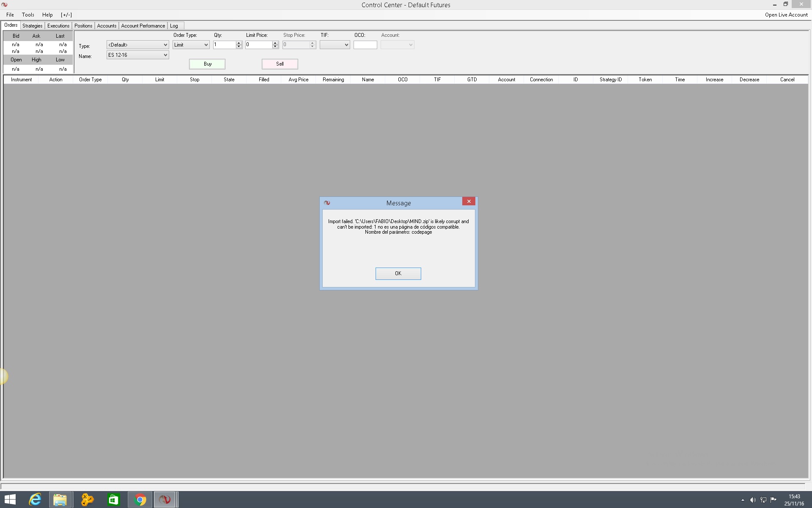Image resolution: width=812 pixels, height=508 pixels.
Task: Click the network tray icon
Action: point(763,500)
